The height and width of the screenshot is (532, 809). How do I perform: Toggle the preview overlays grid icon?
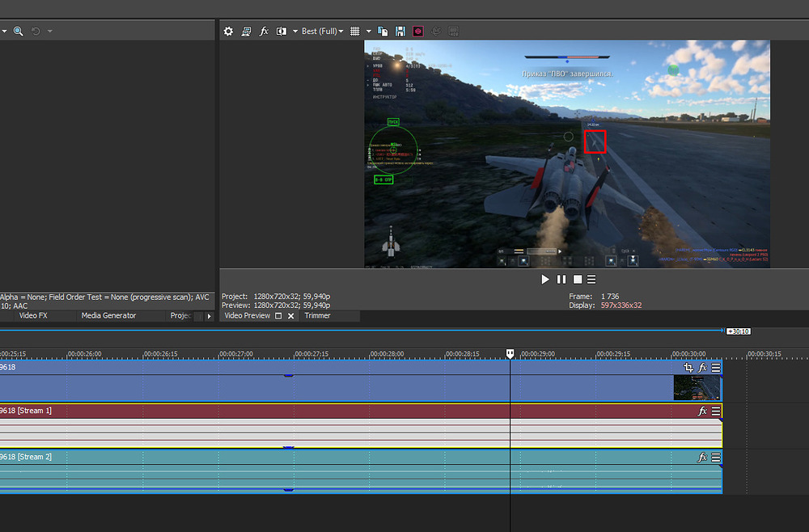click(x=354, y=32)
